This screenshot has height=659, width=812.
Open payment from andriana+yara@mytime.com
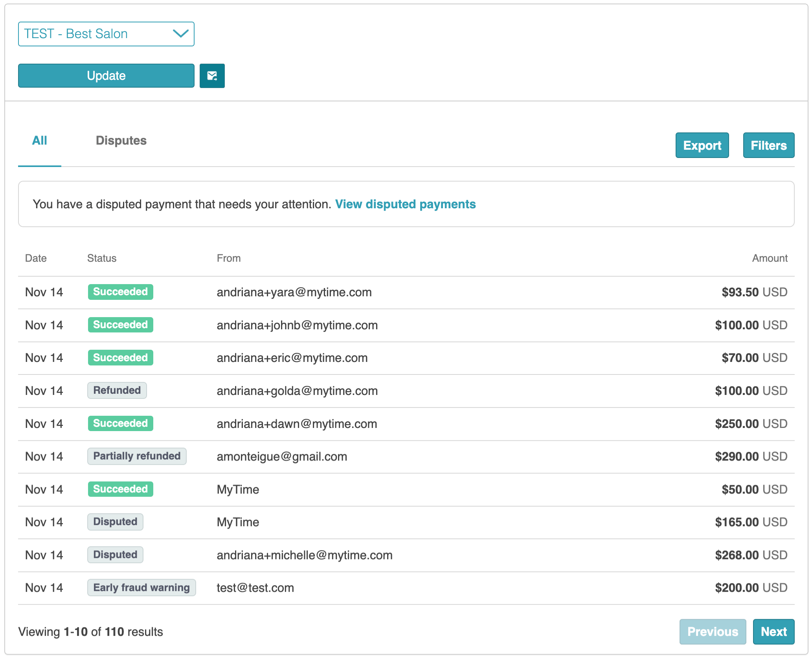click(x=294, y=292)
